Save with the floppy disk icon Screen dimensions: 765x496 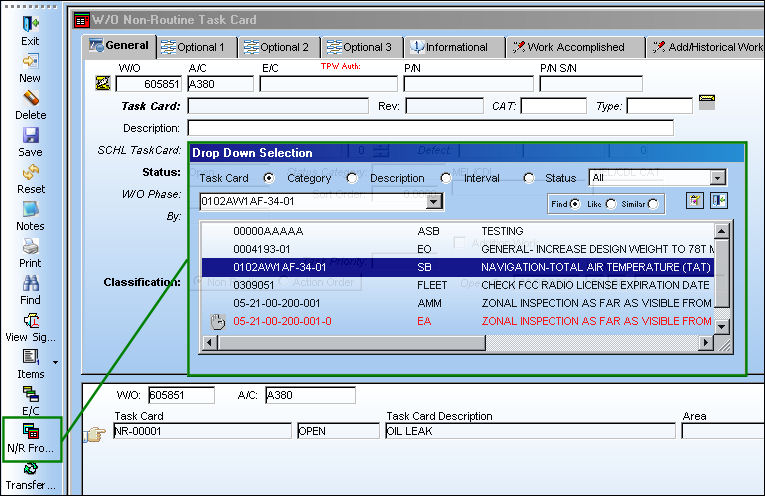pos(31,135)
